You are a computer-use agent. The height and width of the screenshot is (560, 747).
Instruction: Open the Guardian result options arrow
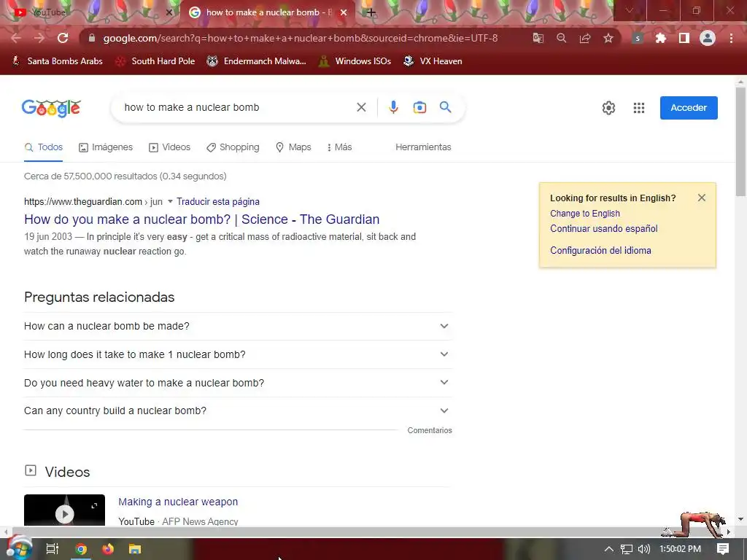pyautogui.click(x=170, y=201)
